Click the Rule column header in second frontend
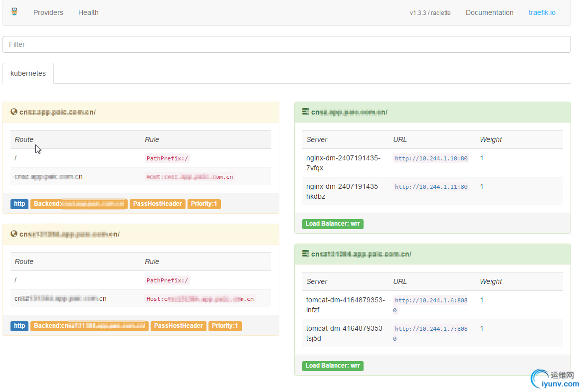Image resolution: width=582 pixels, height=392 pixels. [x=152, y=262]
